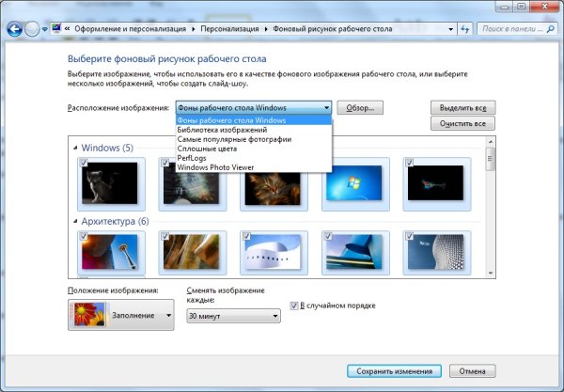The height and width of the screenshot is (392, 564).
Task: Click the wallpaper list scrollbar thumb
Action: tap(491, 159)
